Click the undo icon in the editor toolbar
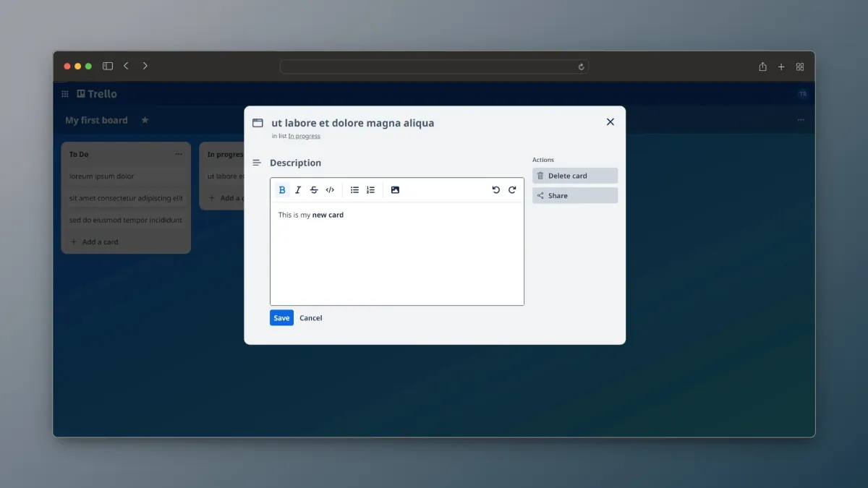868x488 pixels. [x=495, y=189]
